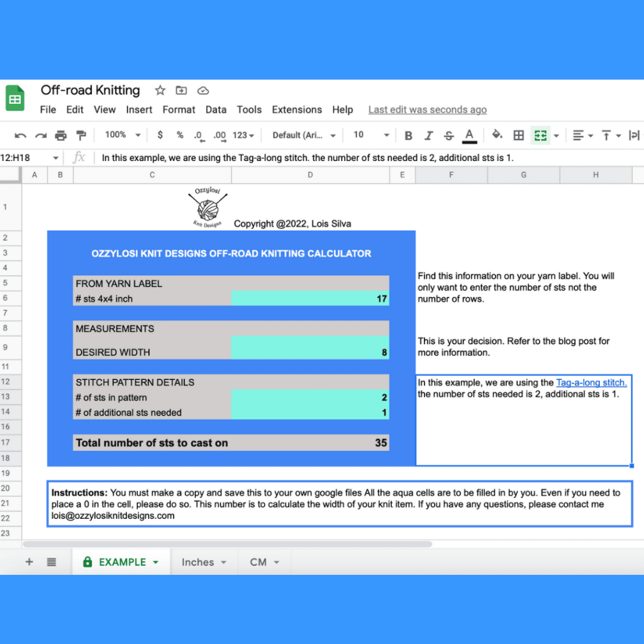The height and width of the screenshot is (644, 644).
Task: Select the sts in pattern value 2
Action: (310, 397)
